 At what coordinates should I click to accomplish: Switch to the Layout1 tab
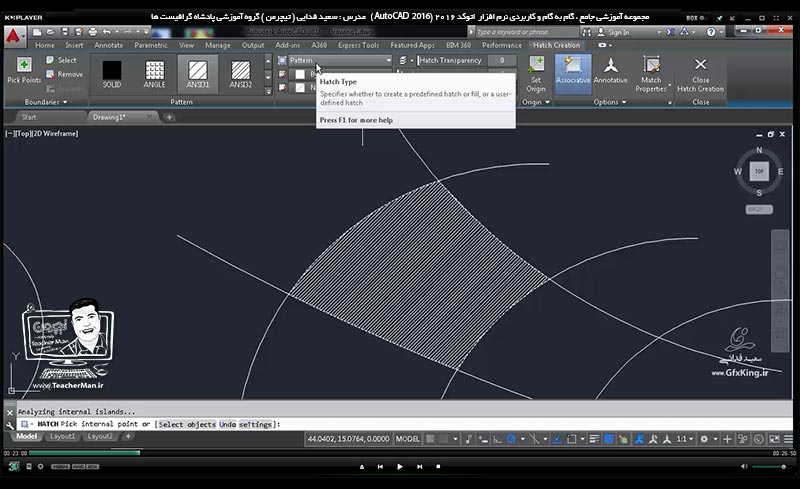[62, 436]
